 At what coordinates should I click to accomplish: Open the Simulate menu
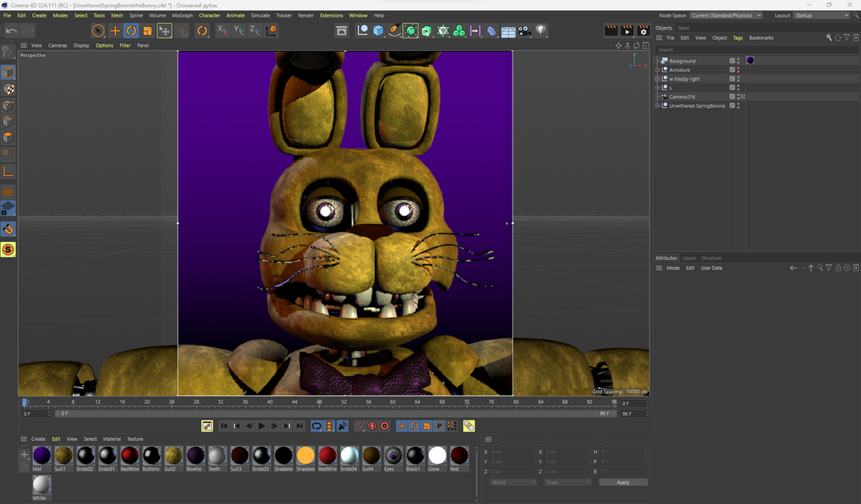point(260,15)
